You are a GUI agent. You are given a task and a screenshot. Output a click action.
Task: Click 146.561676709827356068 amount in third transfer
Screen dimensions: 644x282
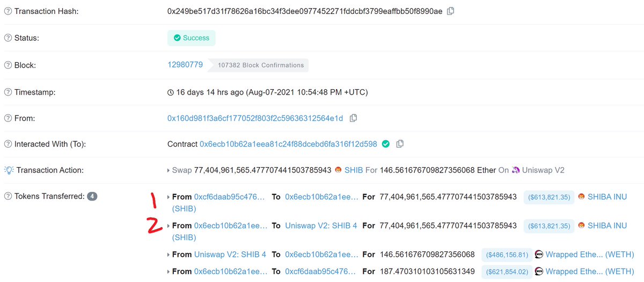point(427,255)
